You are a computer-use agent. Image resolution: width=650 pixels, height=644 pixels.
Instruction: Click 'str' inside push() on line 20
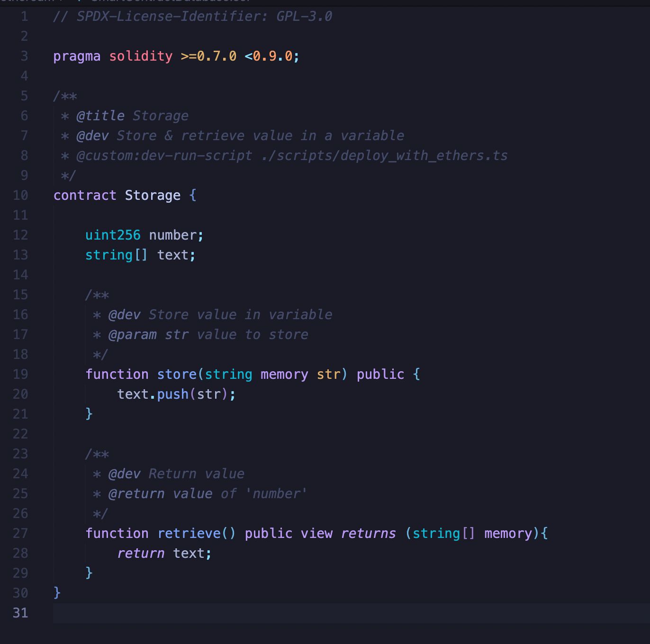[x=208, y=394]
